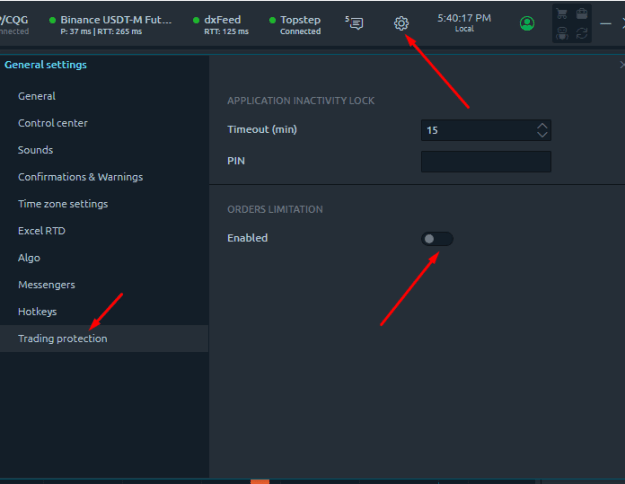Viewport: 625px width, 484px height.
Task: Click the Binance USDT-M Futures connection status
Action: click(110, 25)
